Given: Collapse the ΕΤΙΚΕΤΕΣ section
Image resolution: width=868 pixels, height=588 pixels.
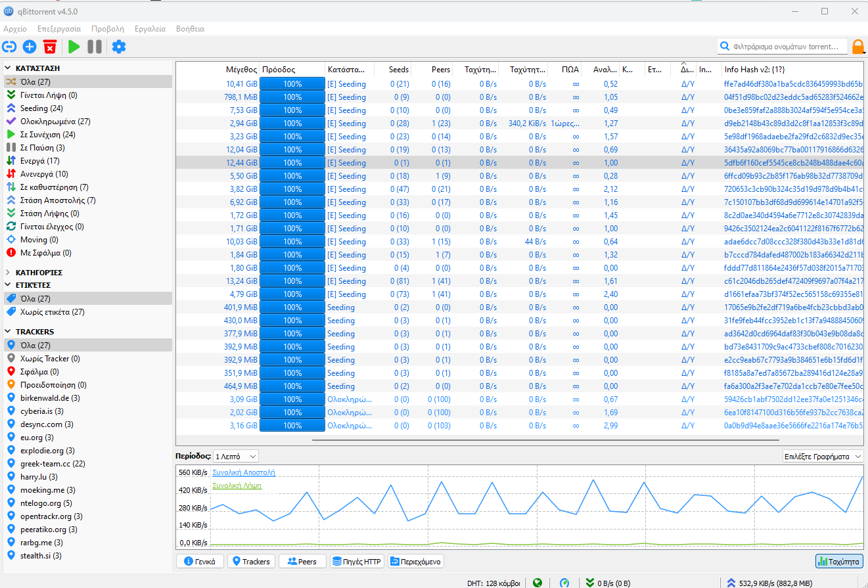Looking at the screenshot, I should click(x=8, y=285).
